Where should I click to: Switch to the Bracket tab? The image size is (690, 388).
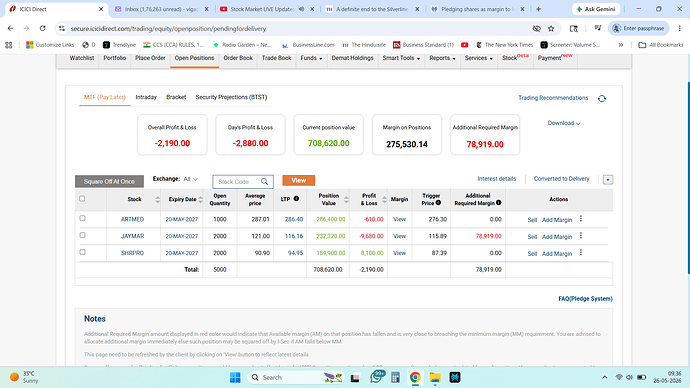click(x=176, y=97)
